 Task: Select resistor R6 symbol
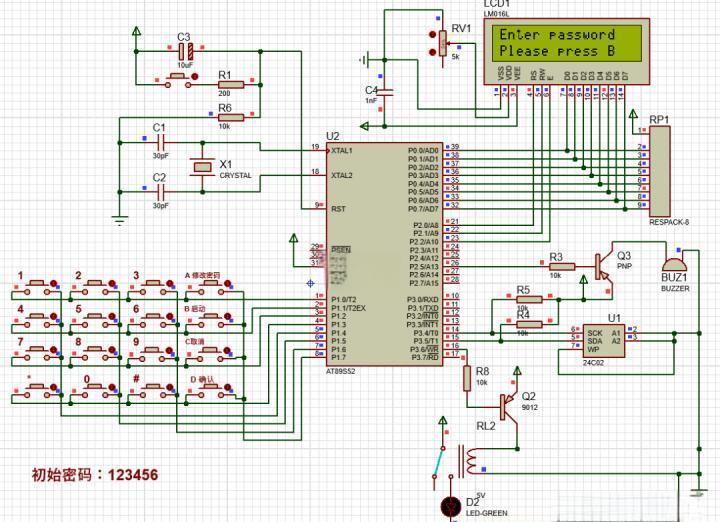pos(231,118)
